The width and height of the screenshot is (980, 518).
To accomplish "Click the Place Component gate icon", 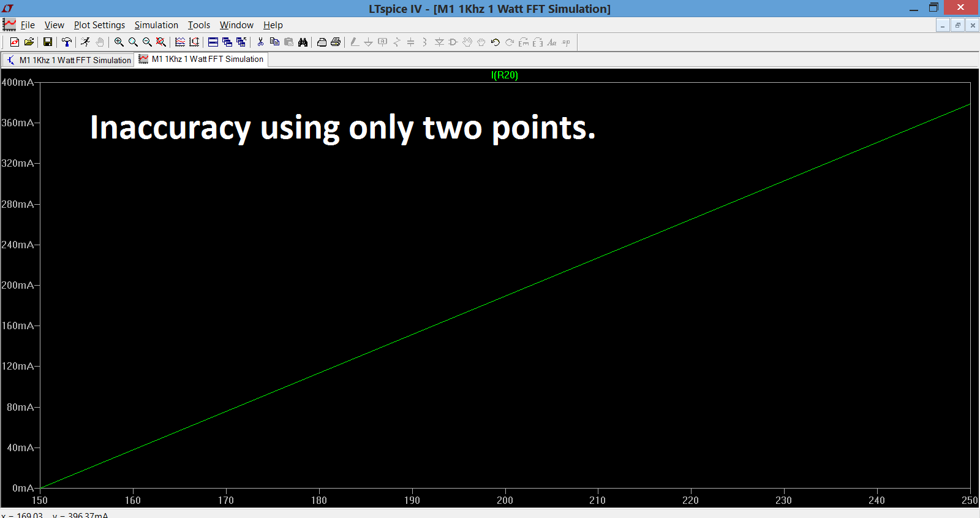I will 453,42.
